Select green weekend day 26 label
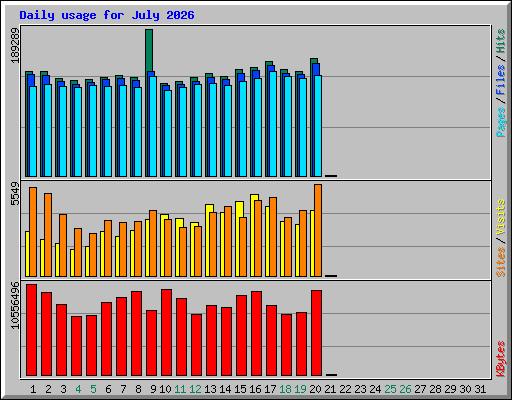The image size is (512, 400). click(x=406, y=389)
